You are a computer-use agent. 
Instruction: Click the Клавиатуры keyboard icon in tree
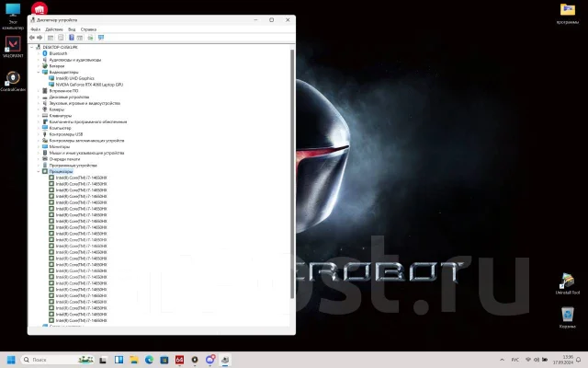tap(45, 116)
